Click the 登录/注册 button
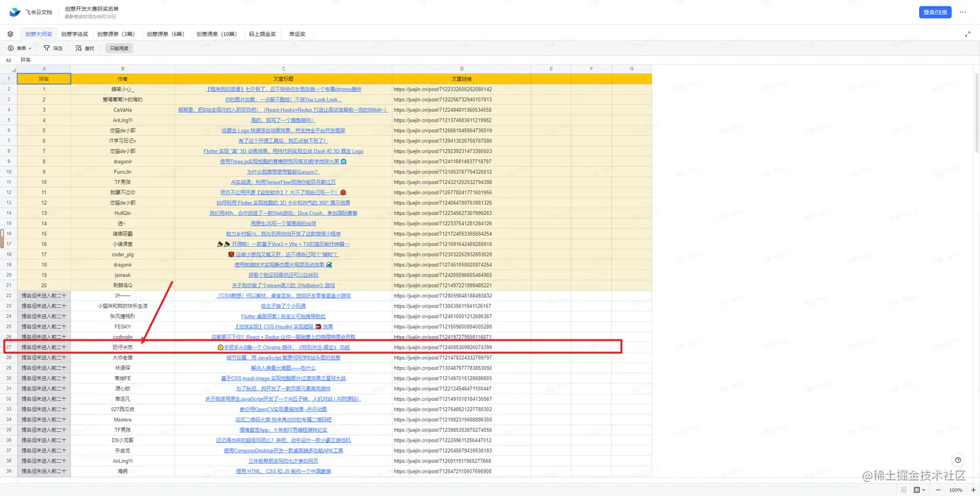980x496 pixels. click(x=935, y=12)
